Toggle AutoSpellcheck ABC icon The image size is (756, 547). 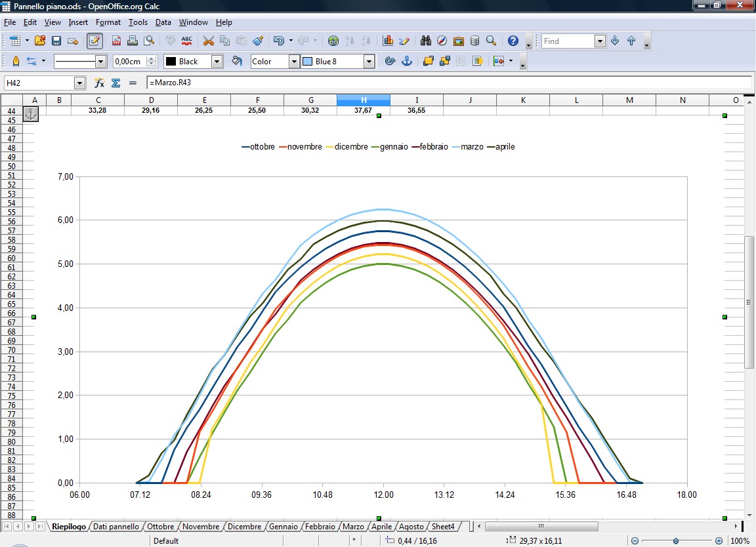coord(187,41)
